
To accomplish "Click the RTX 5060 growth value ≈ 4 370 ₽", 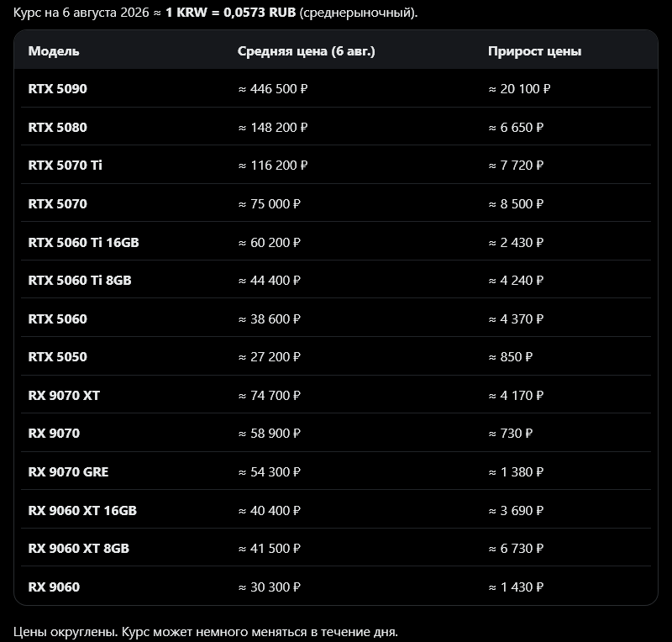I will tap(516, 318).
